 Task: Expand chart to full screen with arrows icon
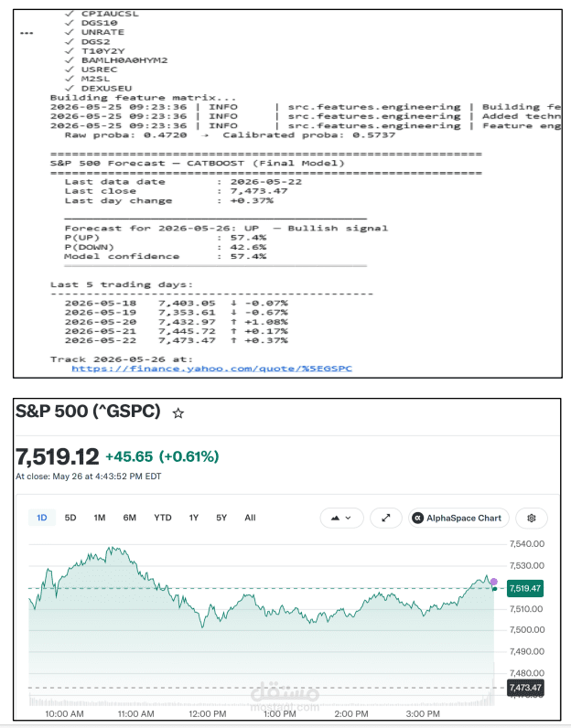[386, 519]
